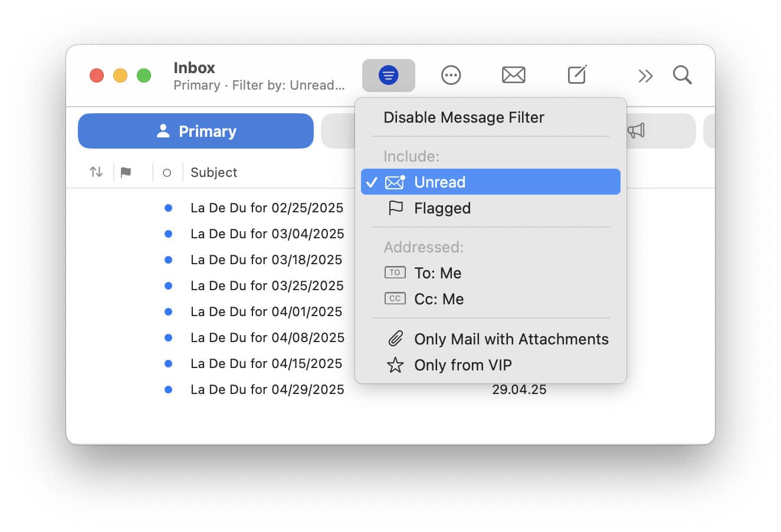Enable the Flagged filter option
Image resolution: width=781 pixels, height=532 pixels.
(x=491, y=208)
